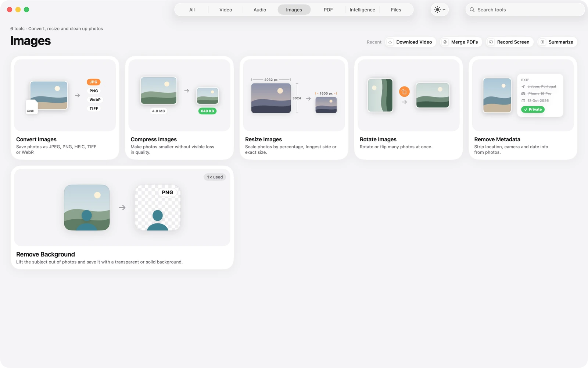
Task: Select the Images tab
Action: (x=294, y=10)
